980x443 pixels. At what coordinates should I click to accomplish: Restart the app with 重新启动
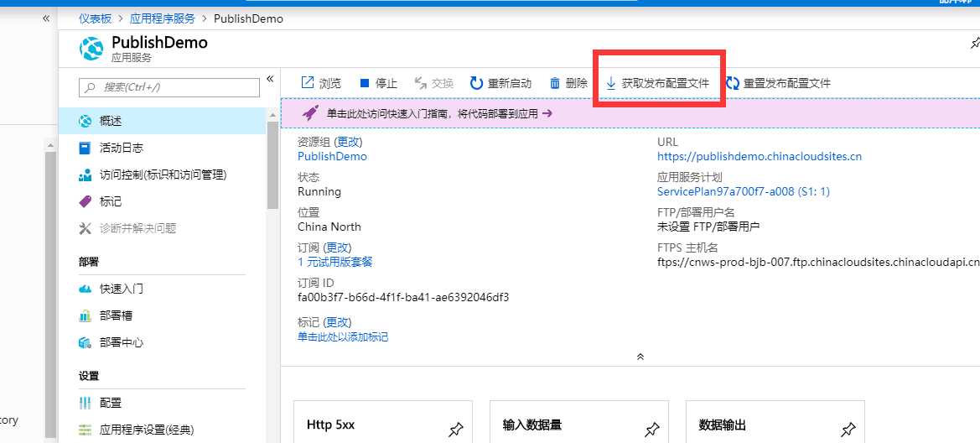coord(500,83)
